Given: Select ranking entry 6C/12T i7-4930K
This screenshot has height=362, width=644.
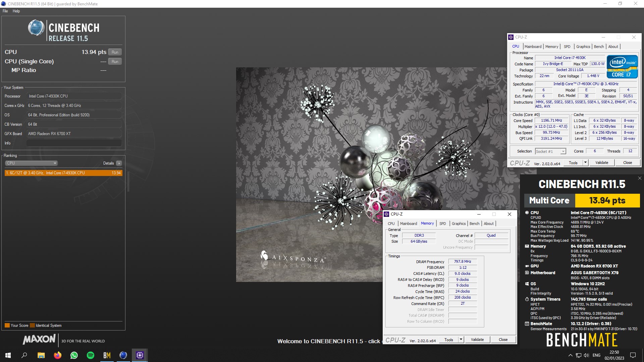Looking at the screenshot, I should pos(63,173).
